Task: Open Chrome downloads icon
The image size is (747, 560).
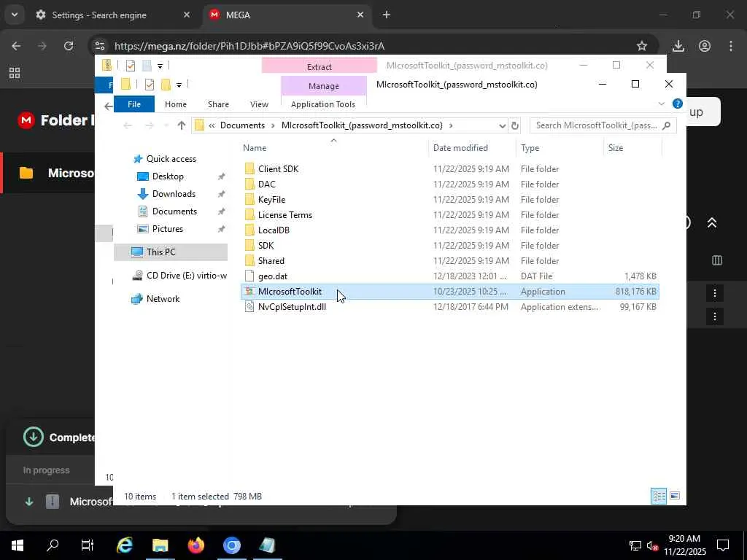Action: click(x=678, y=46)
